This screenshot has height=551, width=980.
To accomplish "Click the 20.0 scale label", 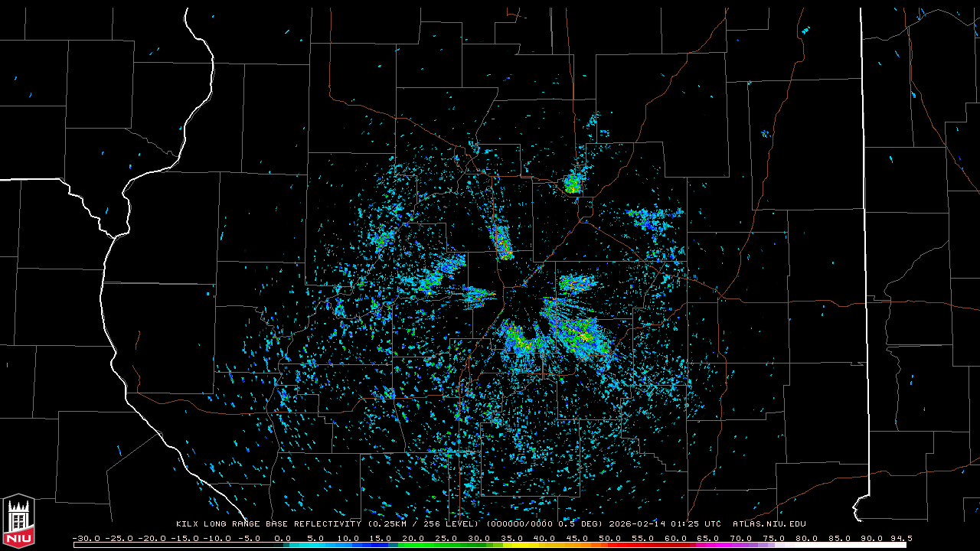I will 413,538.
